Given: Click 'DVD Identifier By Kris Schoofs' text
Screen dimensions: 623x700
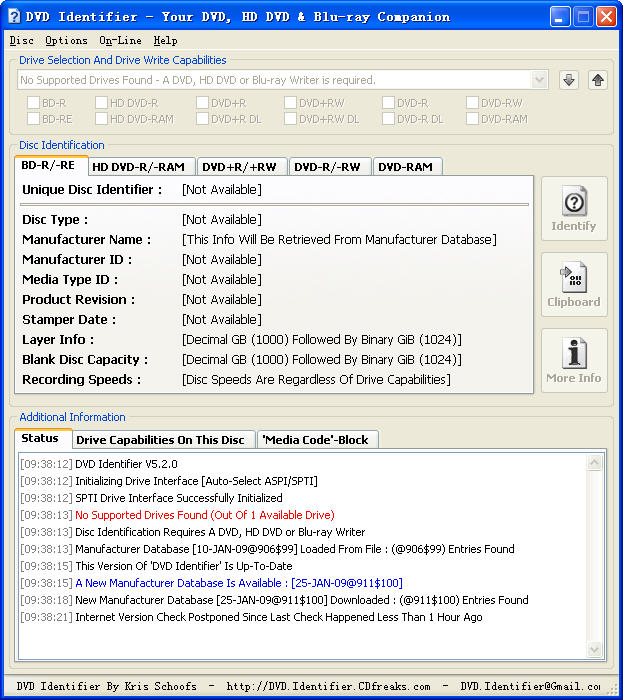Looking at the screenshot, I should [x=107, y=686].
